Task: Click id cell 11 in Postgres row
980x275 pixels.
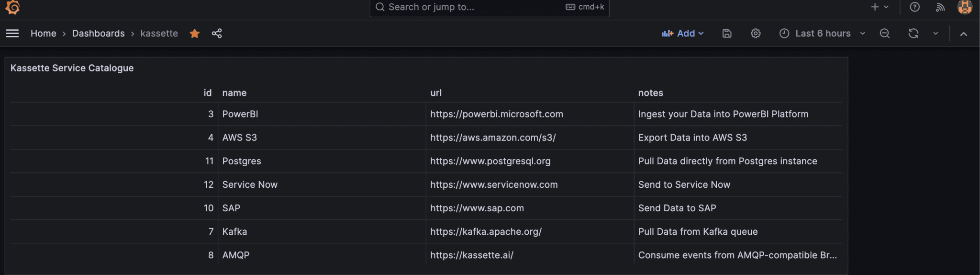Action: pos(114,161)
